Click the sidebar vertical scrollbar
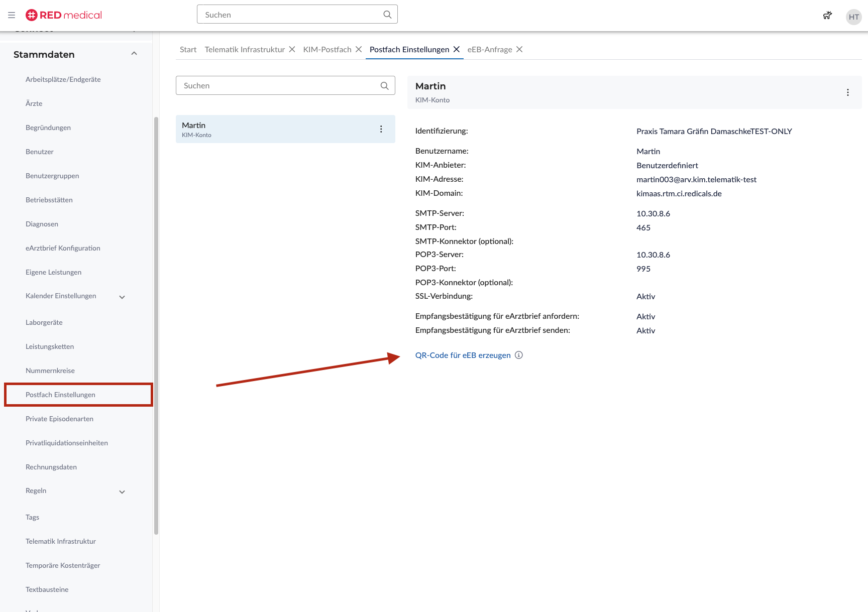 156,326
